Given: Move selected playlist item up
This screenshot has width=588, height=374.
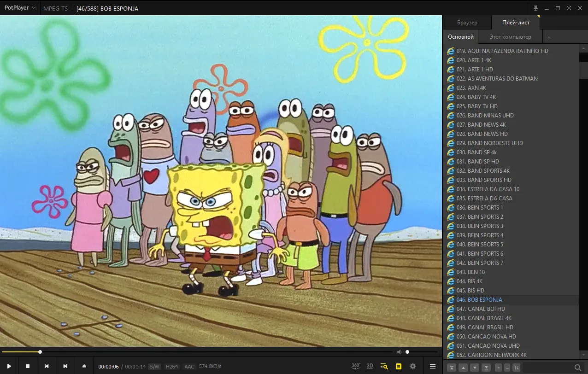Looking at the screenshot, I should [463, 368].
